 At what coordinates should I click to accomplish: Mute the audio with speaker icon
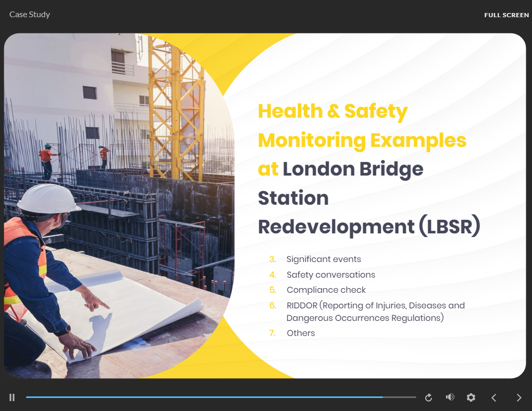pos(450,397)
